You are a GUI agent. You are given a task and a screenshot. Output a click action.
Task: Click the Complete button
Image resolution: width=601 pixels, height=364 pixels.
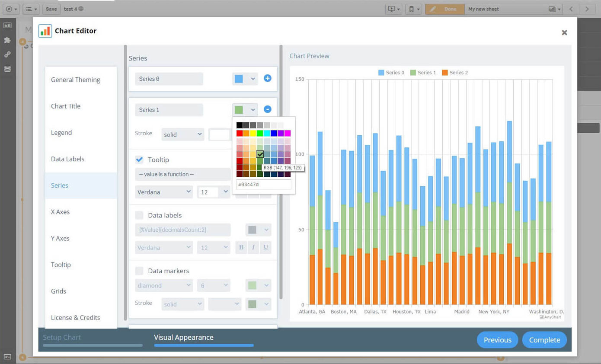(x=544, y=340)
